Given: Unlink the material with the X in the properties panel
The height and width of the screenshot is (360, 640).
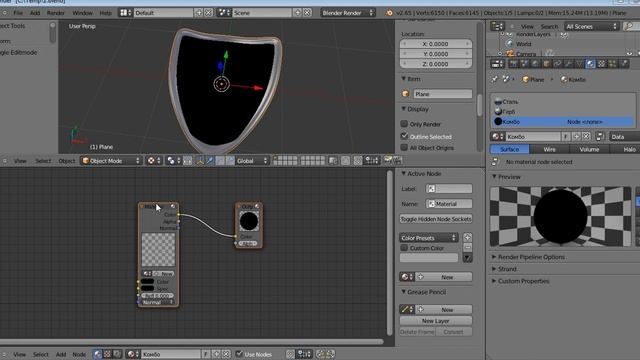Looking at the screenshot, I should pyautogui.click(x=586, y=137).
